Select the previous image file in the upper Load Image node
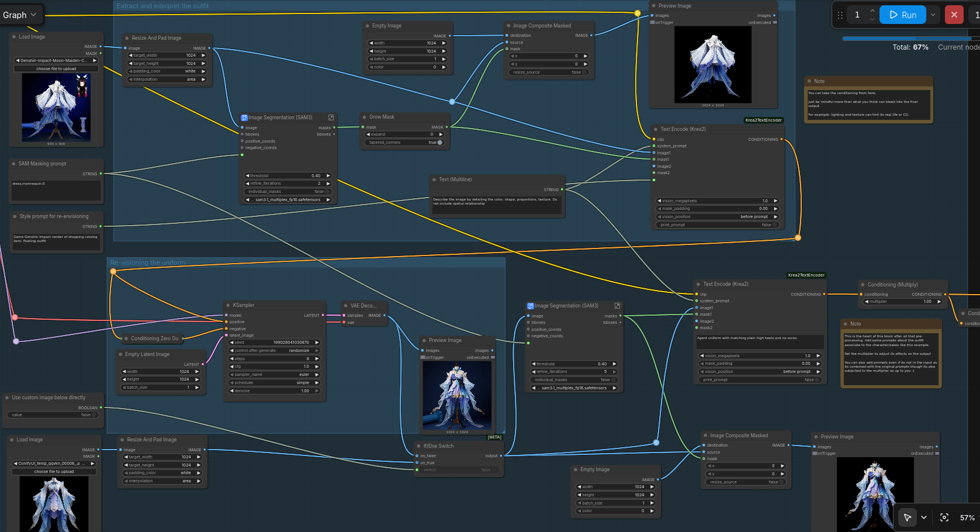This screenshot has width=980, height=532. 18,61
